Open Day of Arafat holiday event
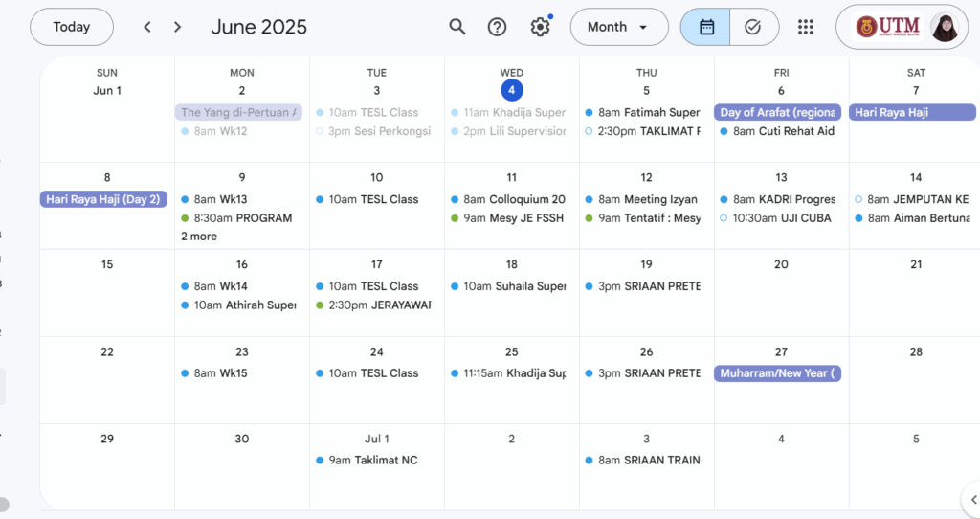 (777, 113)
